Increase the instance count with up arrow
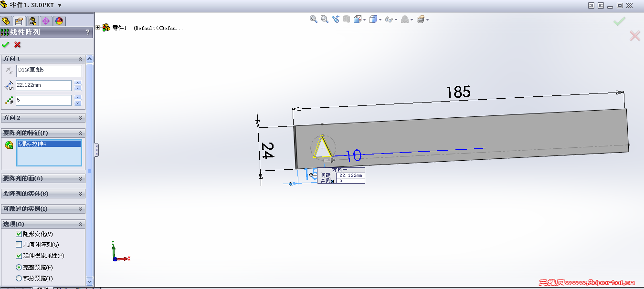 click(x=78, y=98)
